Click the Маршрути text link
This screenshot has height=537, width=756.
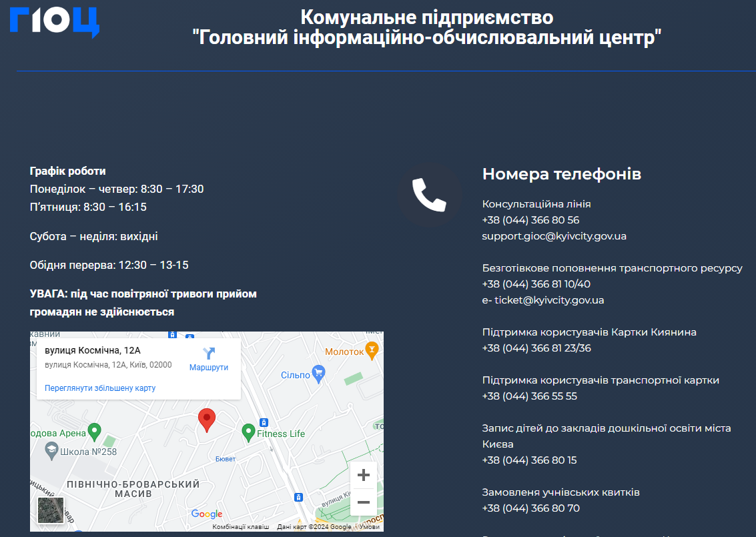point(210,368)
